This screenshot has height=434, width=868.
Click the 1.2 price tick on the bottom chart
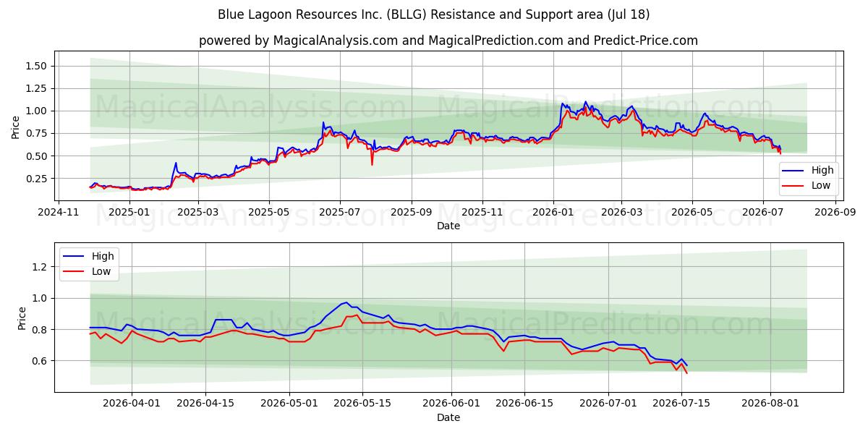pyautogui.click(x=41, y=267)
